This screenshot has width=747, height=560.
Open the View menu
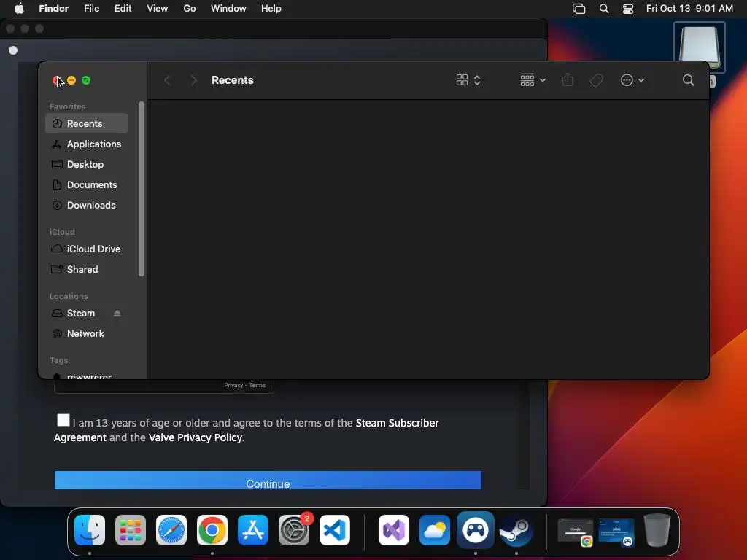click(x=158, y=9)
